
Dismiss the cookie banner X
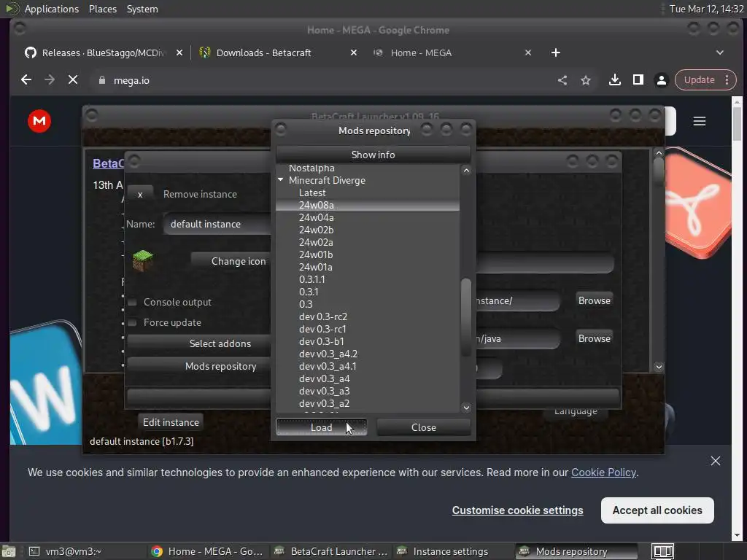coord(716,461)
